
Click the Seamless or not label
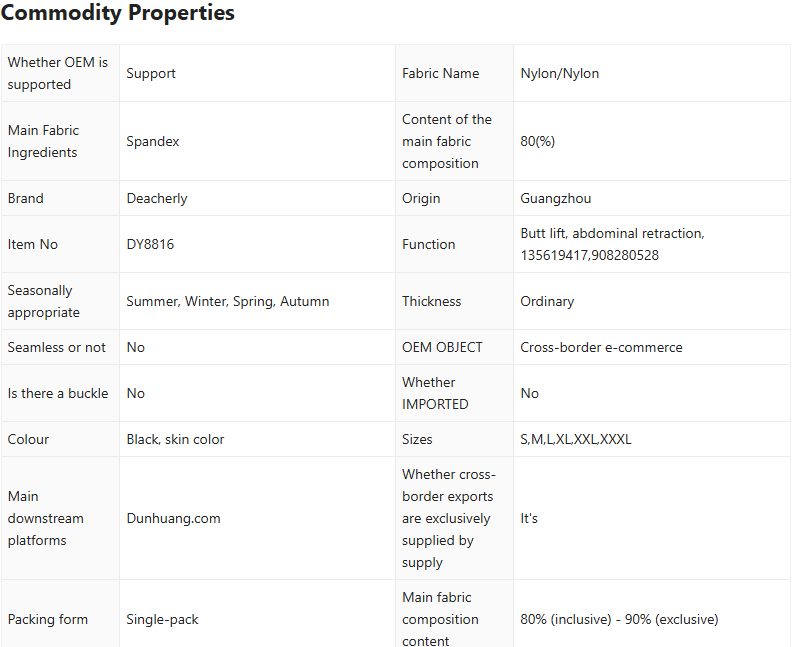pos(56,347)
